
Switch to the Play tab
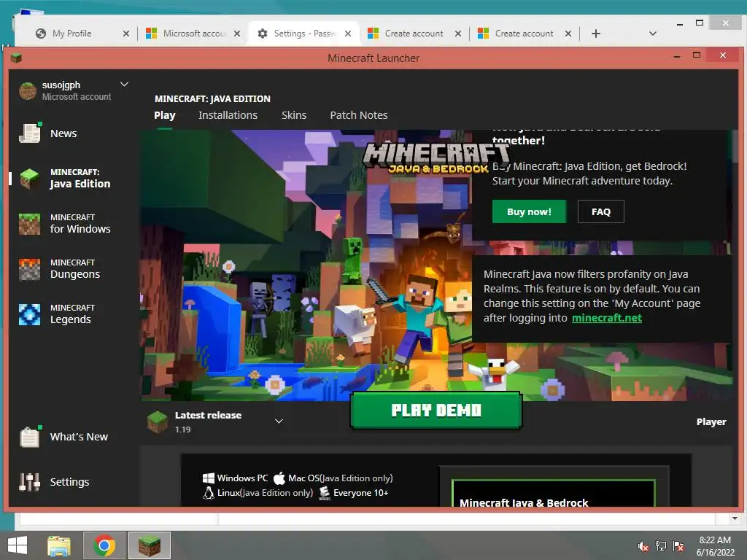(x=164, y=115)
